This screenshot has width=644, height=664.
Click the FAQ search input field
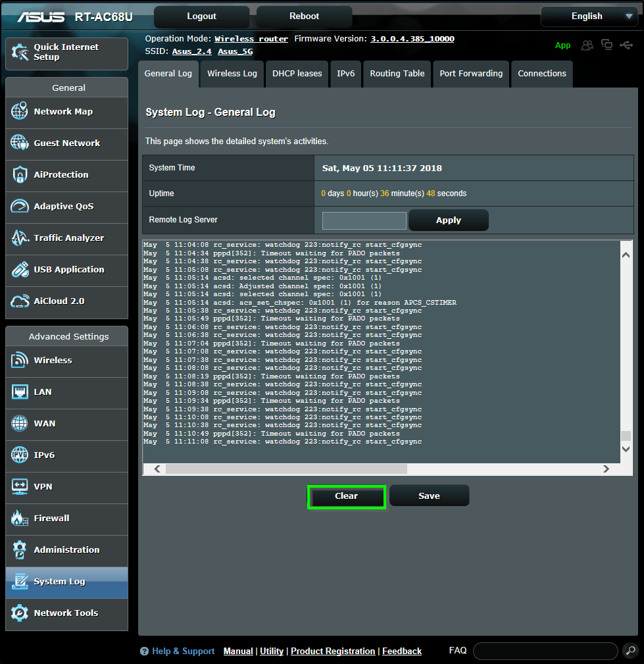(x=545, y=651)
